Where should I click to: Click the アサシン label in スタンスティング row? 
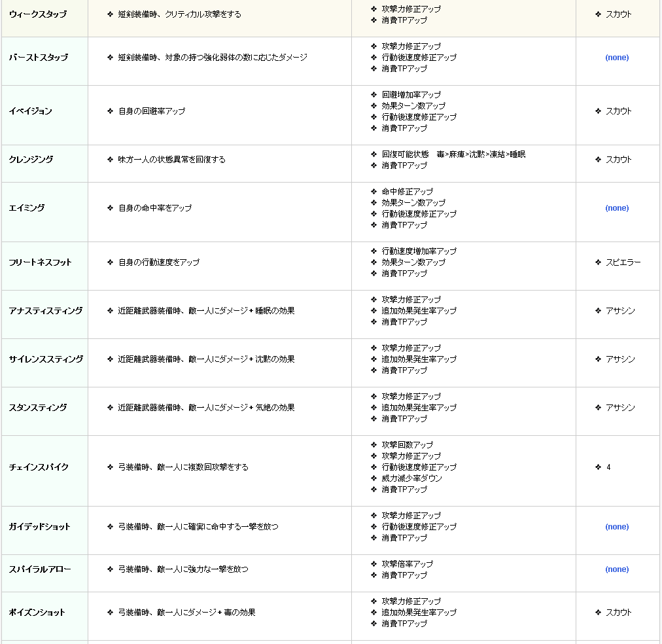click(620, 408)
